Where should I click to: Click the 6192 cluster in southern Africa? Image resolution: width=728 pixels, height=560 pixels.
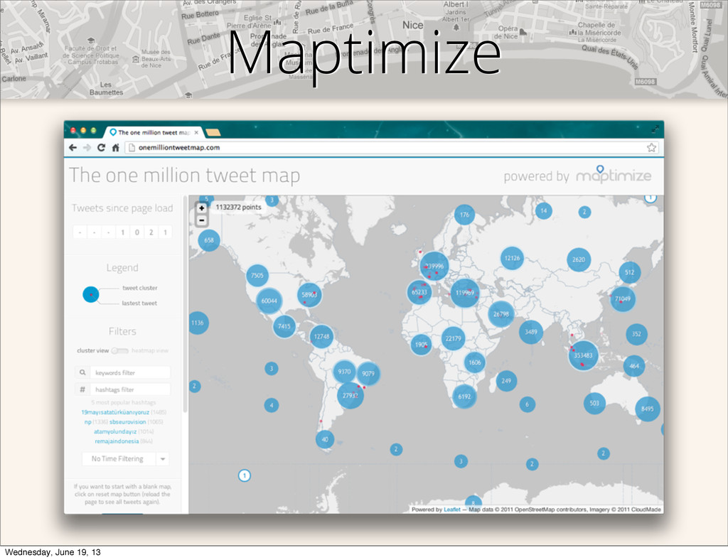[464, 397]
